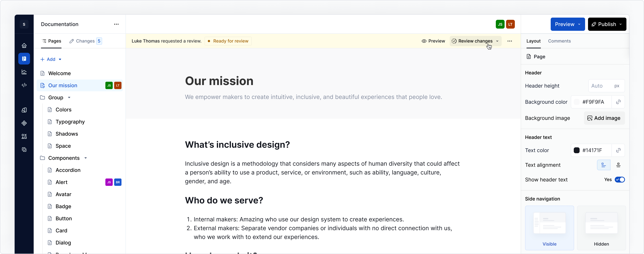Screen dimensions: 644x254
Task: Select the analytics chart icon in the sidebar
Action: click(24, 72)
